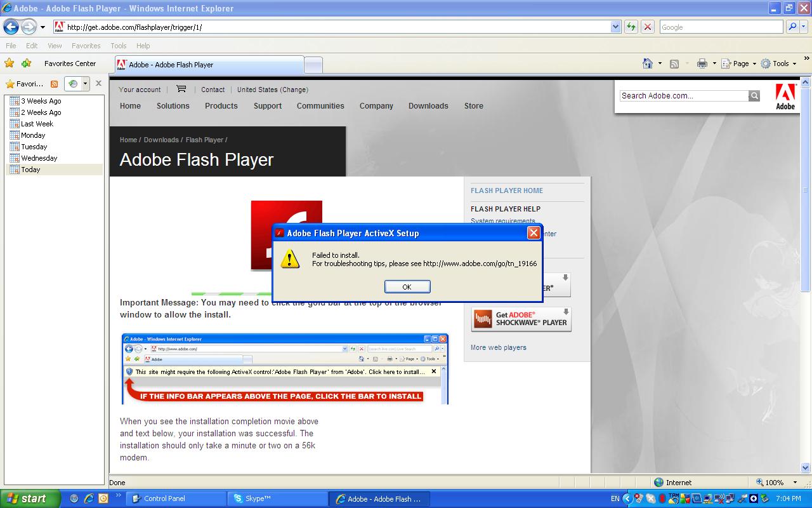Open the Recent Pages dropdown next to Forward
The width and height of the screenshot is (812, 508).
pos(43,27)
